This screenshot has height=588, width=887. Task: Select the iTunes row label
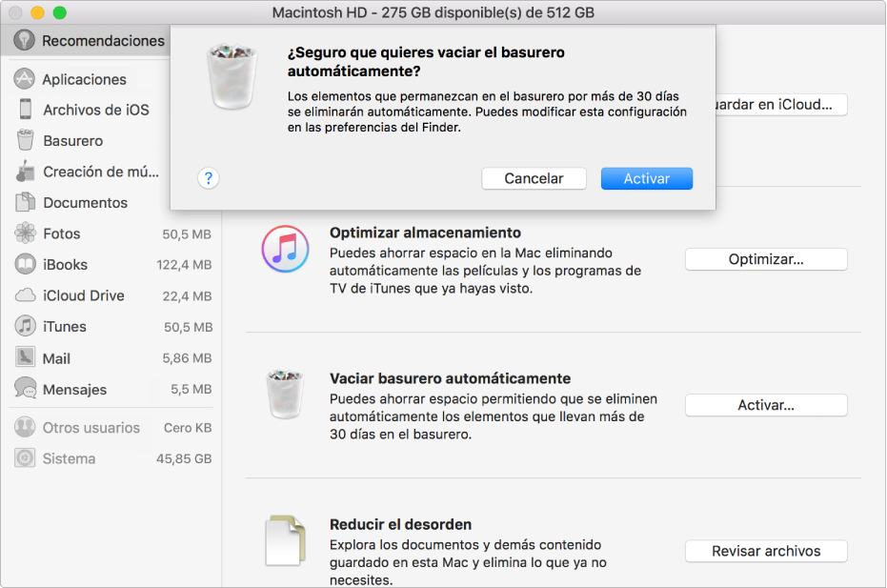[65, 327]
